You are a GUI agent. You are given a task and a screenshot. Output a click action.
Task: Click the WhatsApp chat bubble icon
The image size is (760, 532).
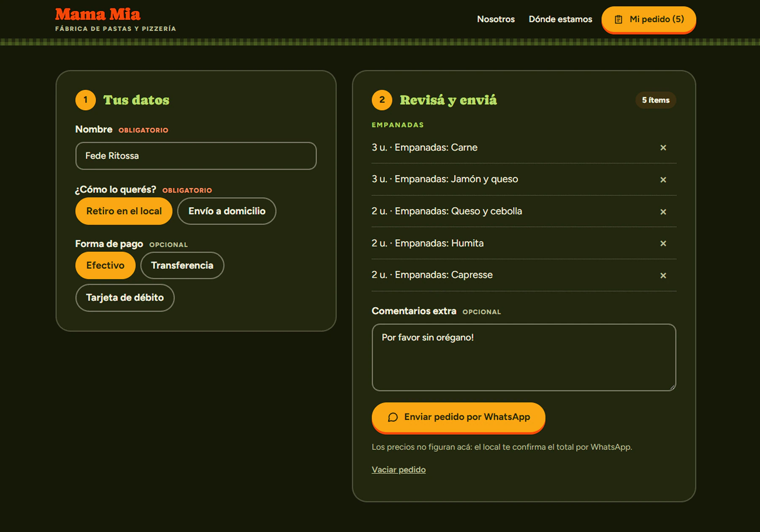[x=393, y=417]
